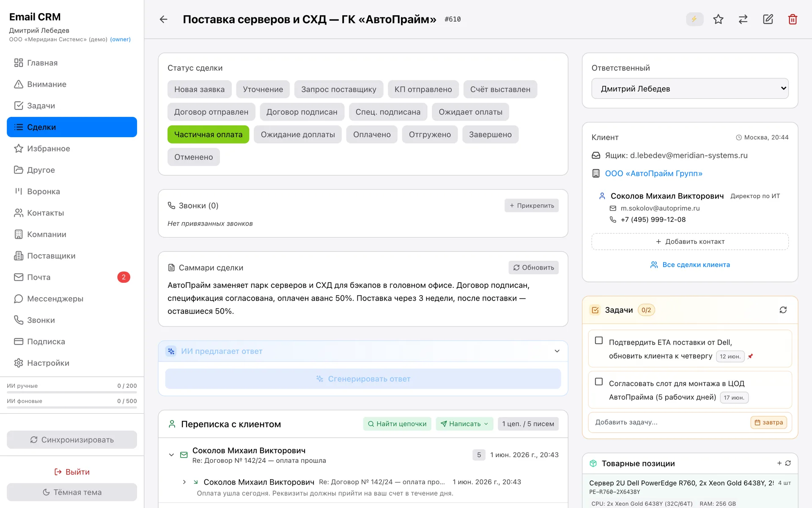Click the AI sparkle icon by ИИ предлагает ответ

coord(171,351)
